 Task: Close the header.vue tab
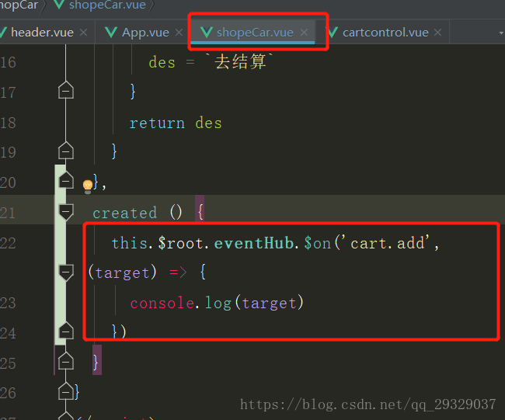pos(84,32)
